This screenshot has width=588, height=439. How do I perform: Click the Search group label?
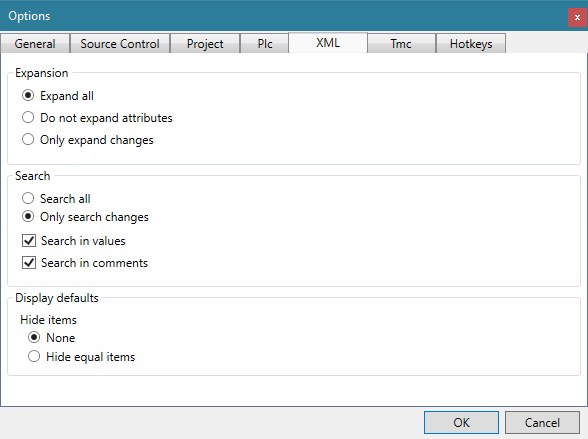tap(33, 176)
